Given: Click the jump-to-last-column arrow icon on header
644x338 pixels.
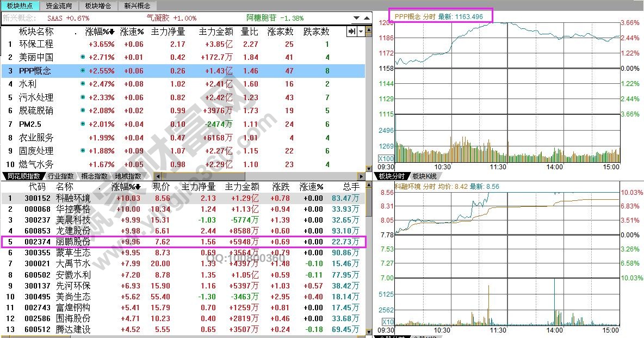Looking at the screenshot, I should (352, 31).
